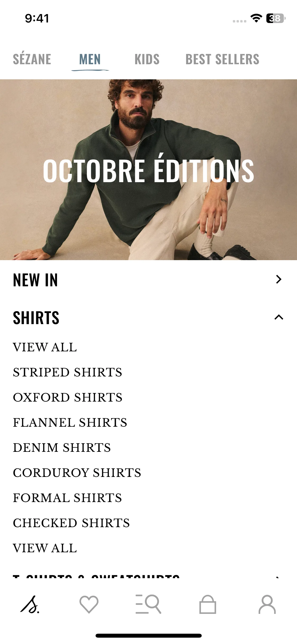The width and height of the screenshot is (297, 644).
Task: Select Corduroy Shirts
Action: (77, 473)
